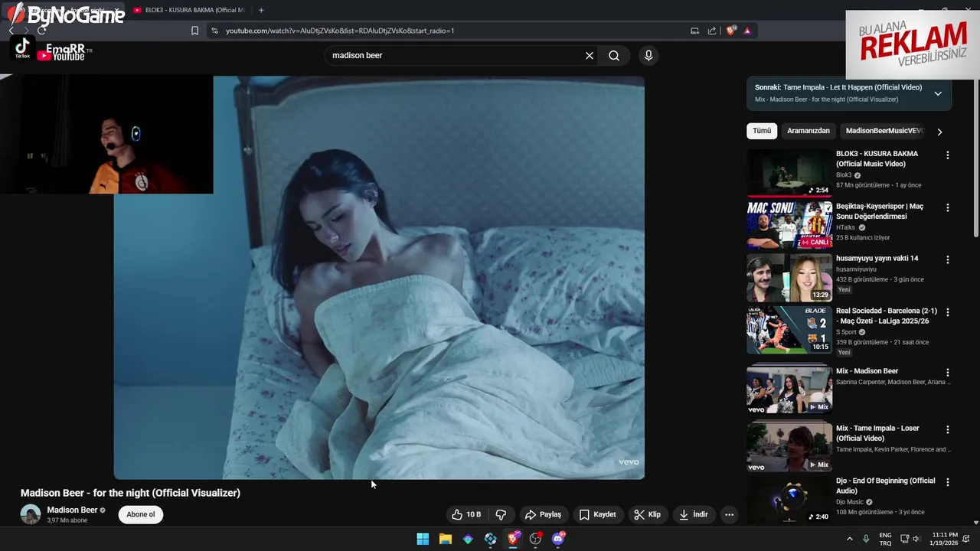
Task: Start voice search with microphone icon
Action: (648, 55)
